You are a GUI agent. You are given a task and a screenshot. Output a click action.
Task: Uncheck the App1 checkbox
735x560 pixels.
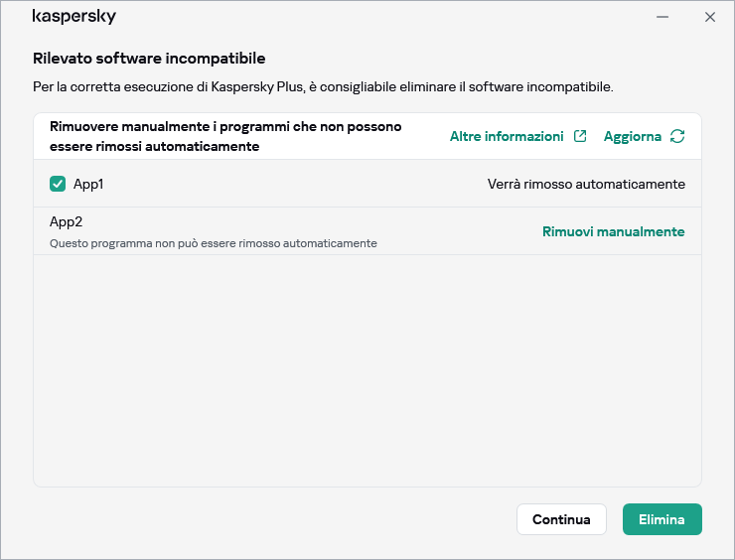[x=58, y=184]
